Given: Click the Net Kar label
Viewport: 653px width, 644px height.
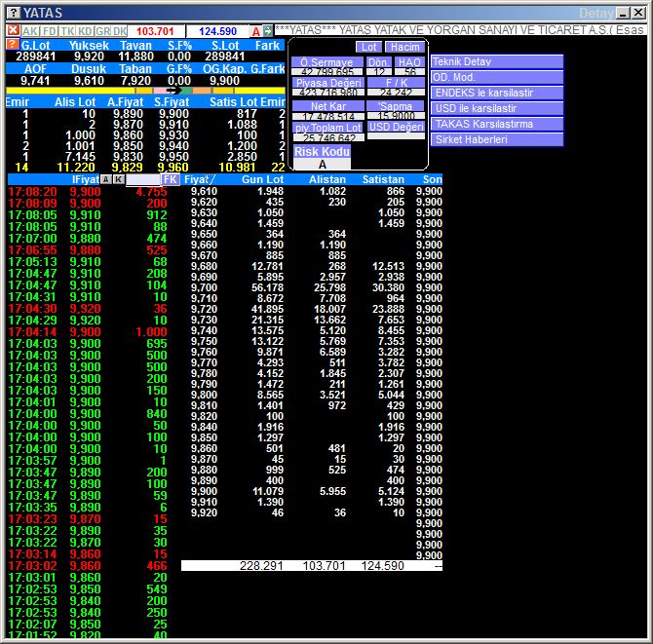Looking at the screenshot, I should point(328,106).
